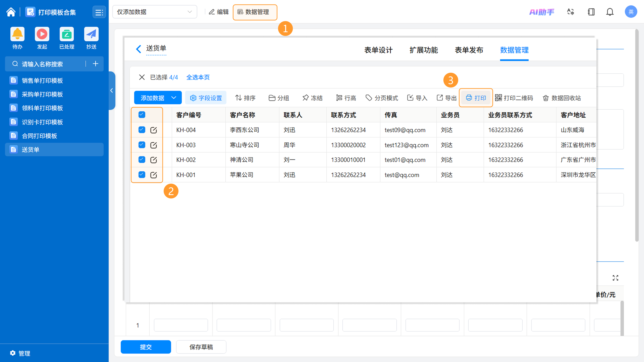Toggle the sidebar menu list icon
The height and width of the screenshot is (362, 644).
pyautogui.click(x=99, y=12)
